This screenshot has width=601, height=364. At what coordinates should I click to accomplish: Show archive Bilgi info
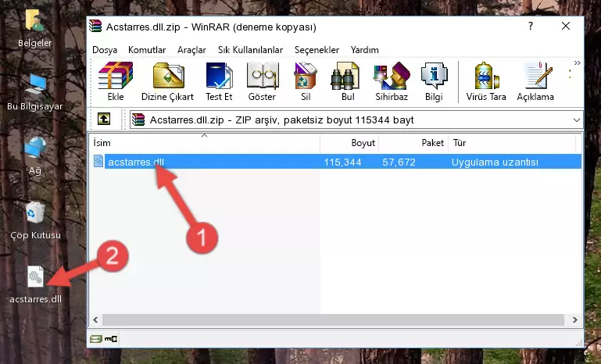click(434, 81)
